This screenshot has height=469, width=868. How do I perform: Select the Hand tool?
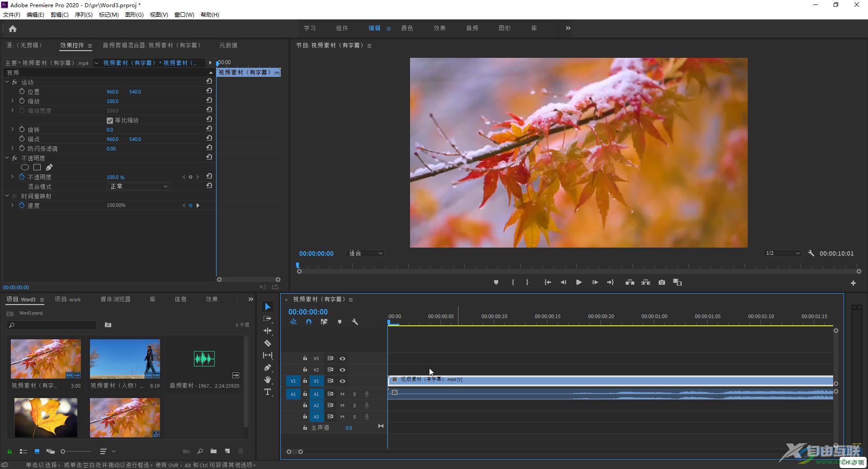[268, 380]
